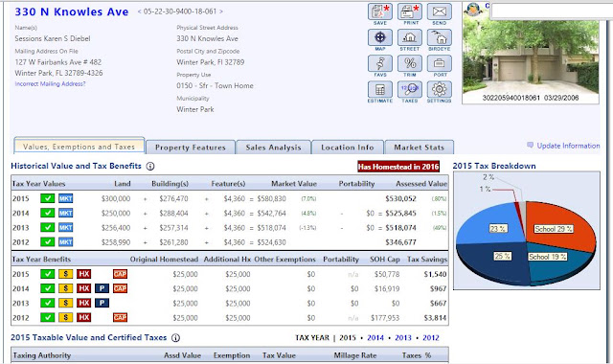Viewport: 613px width, 364px height.
Task: Click the P portability badge in 2014 benefits row
Action: click(x=102, y=288)
